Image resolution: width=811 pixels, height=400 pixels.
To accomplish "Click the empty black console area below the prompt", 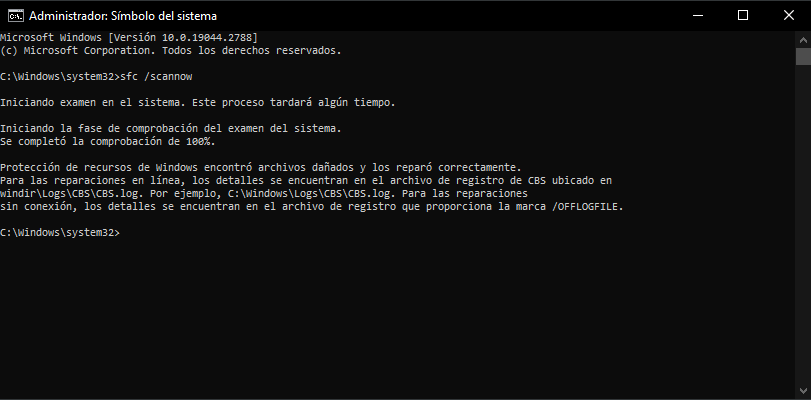I will point(397,316).
